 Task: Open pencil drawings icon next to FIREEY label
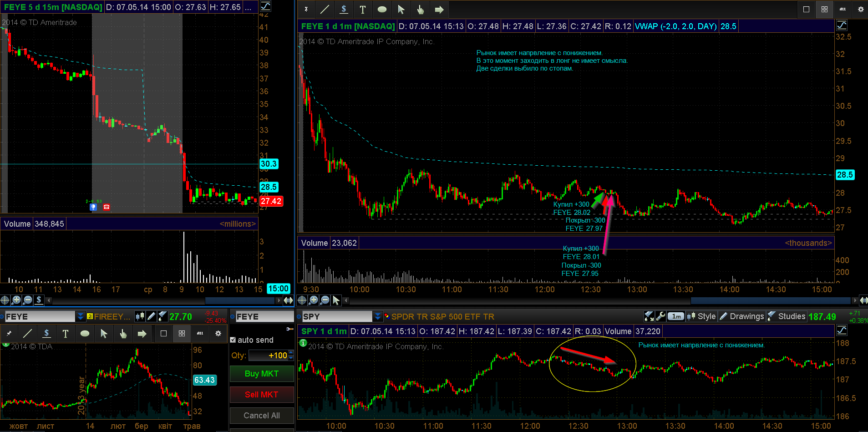pos(152,316)
